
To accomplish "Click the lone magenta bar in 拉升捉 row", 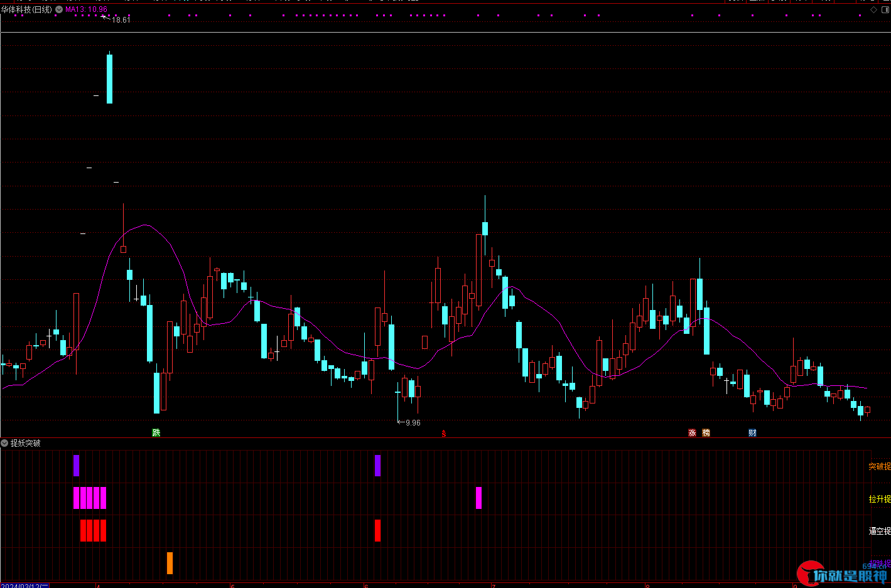I will [x=478, y=498].
